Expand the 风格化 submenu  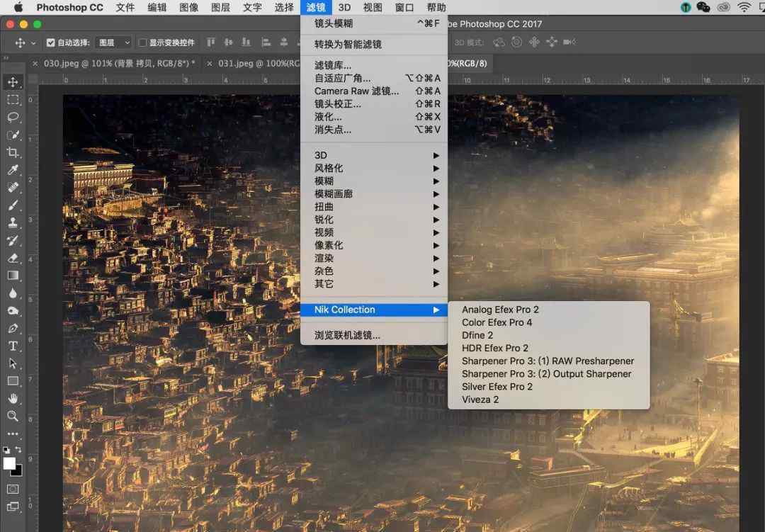click(374, 168)
